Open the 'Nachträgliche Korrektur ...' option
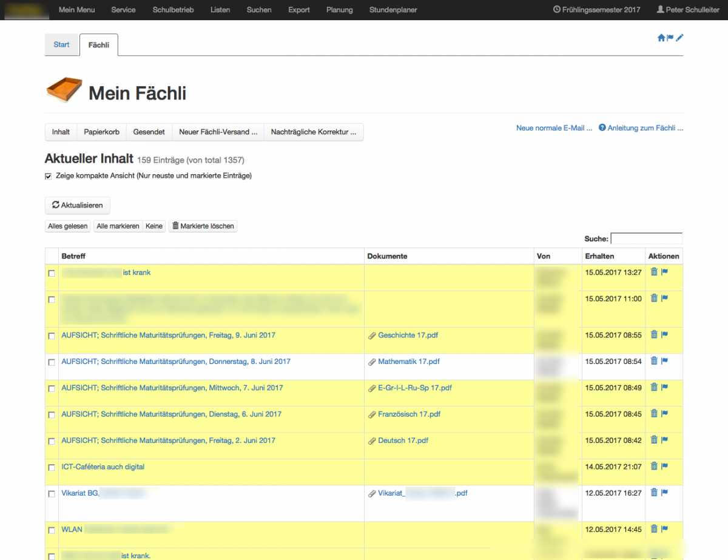 (x=314, y=132)
